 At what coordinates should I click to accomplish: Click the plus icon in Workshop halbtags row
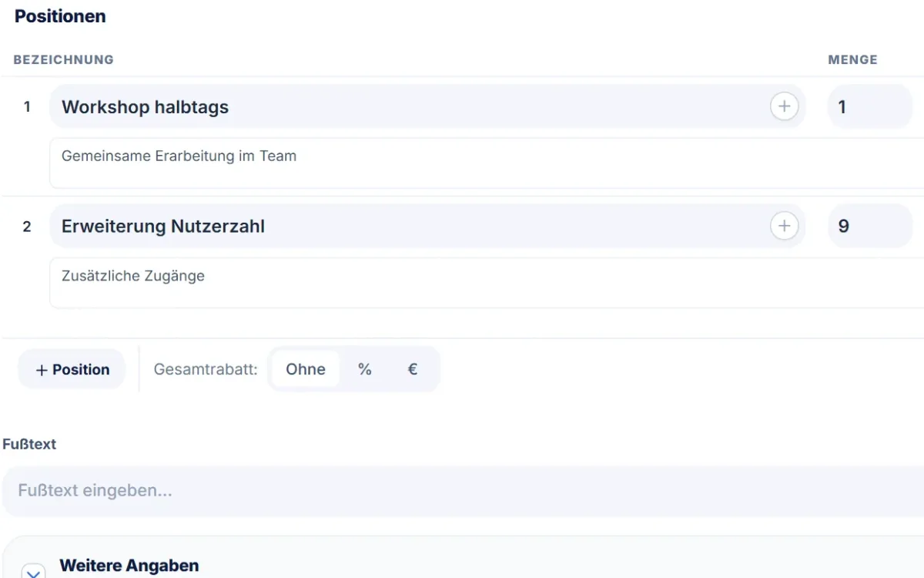click(784, 106)
